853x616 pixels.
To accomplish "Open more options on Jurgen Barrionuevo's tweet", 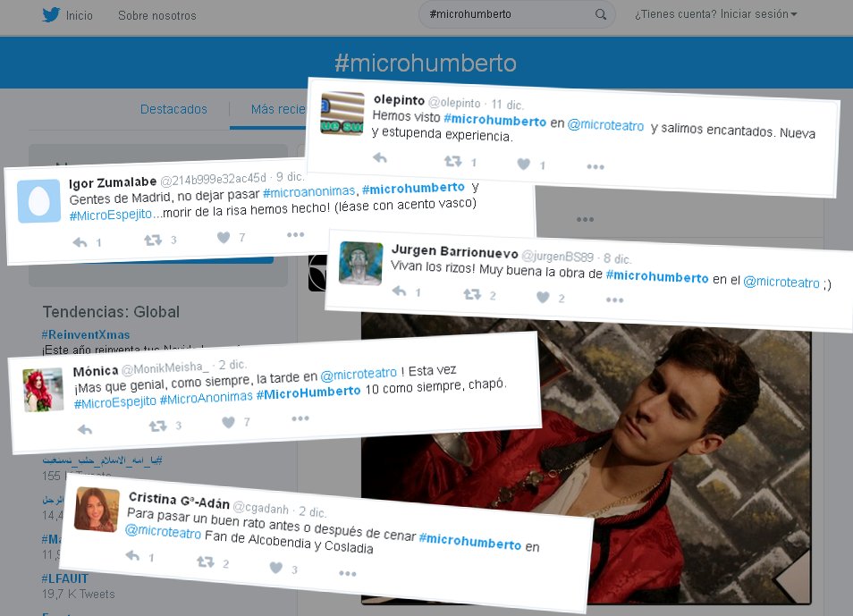I will pyautogui.click(x=615, y=300).
